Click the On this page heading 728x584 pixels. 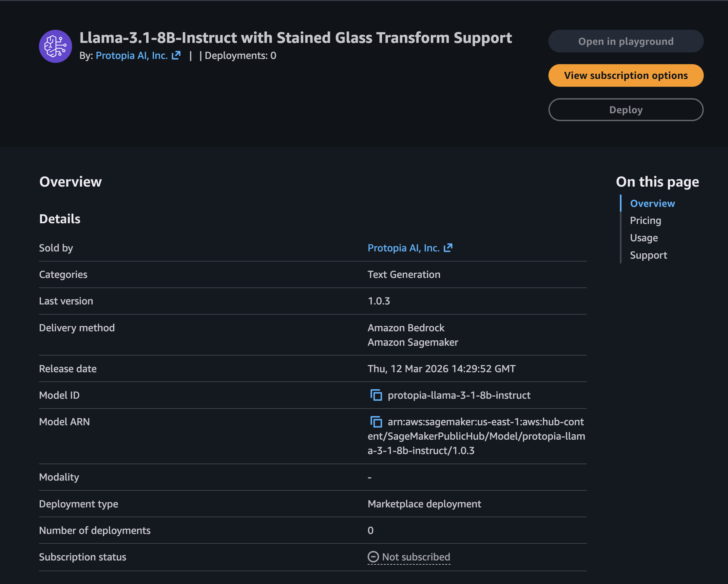click(658, 182)
